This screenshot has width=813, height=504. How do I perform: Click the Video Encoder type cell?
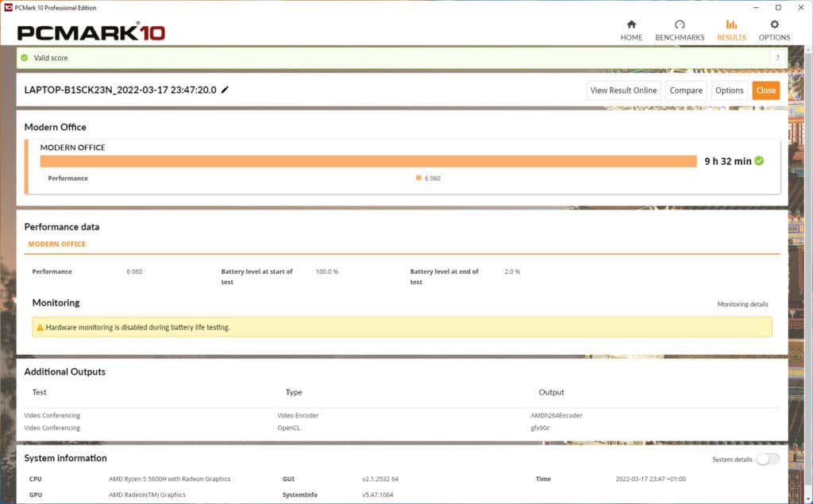point(298,415)
